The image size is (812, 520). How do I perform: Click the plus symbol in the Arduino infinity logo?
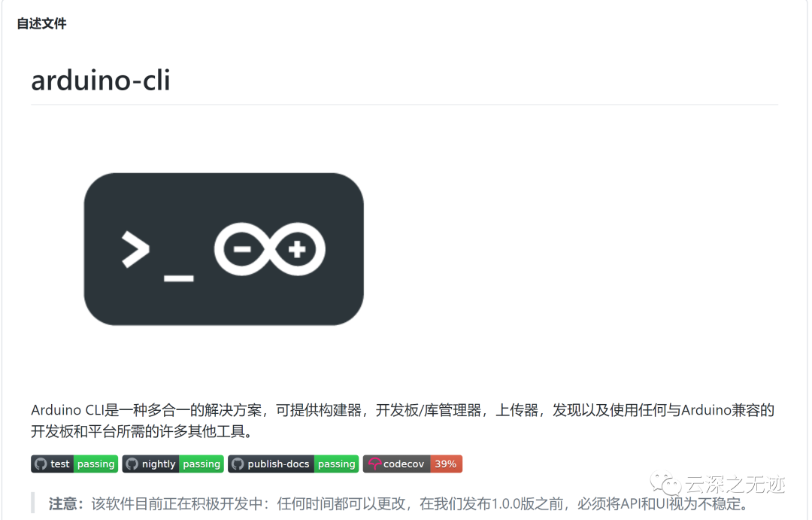click(297, 249)
